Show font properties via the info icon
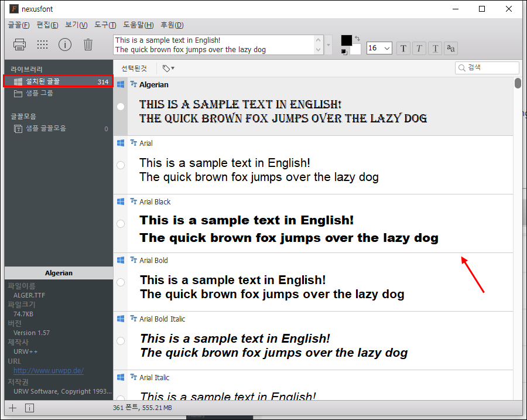The image size is (527, 420). coord(65,45)
